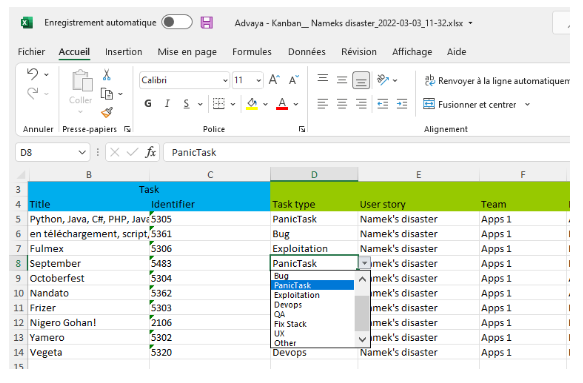Open the Fichier menu
This screenshot has height=383, width=583.
pyautogui.click(x=31, y=52)
